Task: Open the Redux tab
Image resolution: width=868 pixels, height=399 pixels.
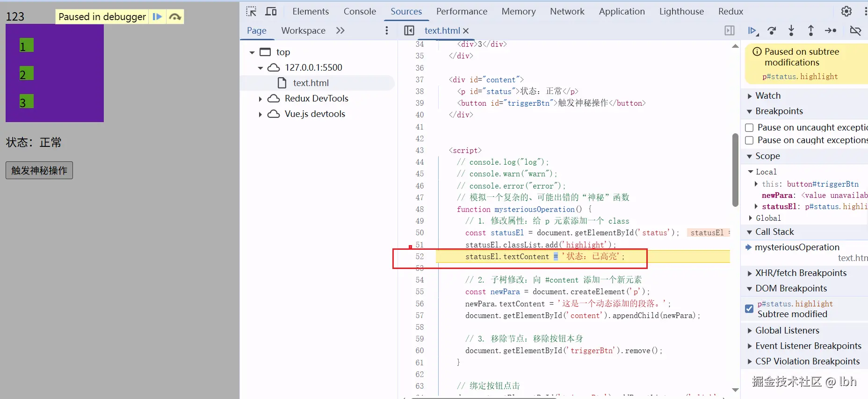Action: coord(731,11)
